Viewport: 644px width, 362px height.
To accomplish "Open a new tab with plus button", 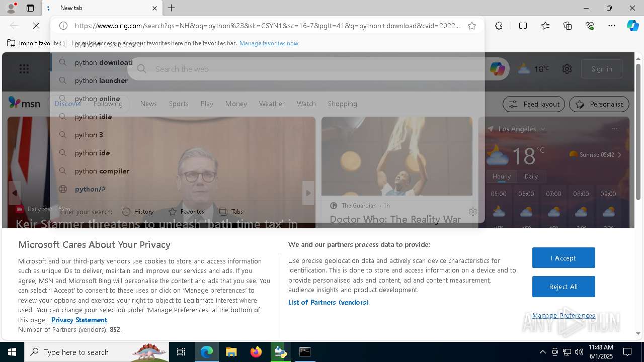I will click(x=172, y=8).
